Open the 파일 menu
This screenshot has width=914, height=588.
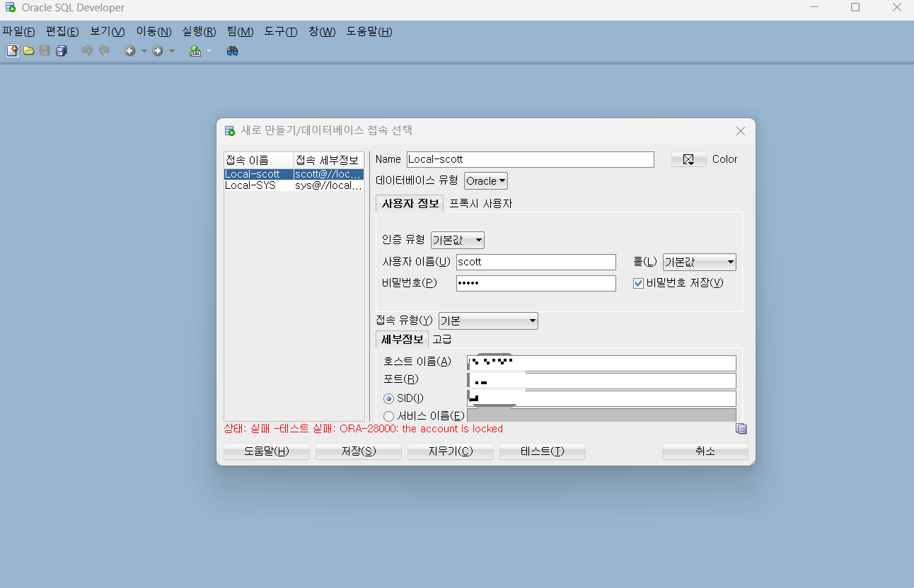18,32
